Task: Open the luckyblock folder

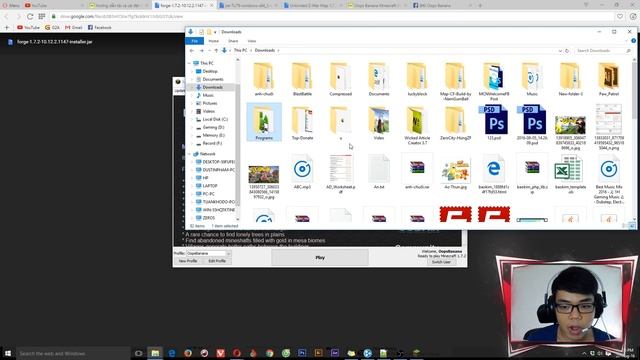Action: (417, 79)
